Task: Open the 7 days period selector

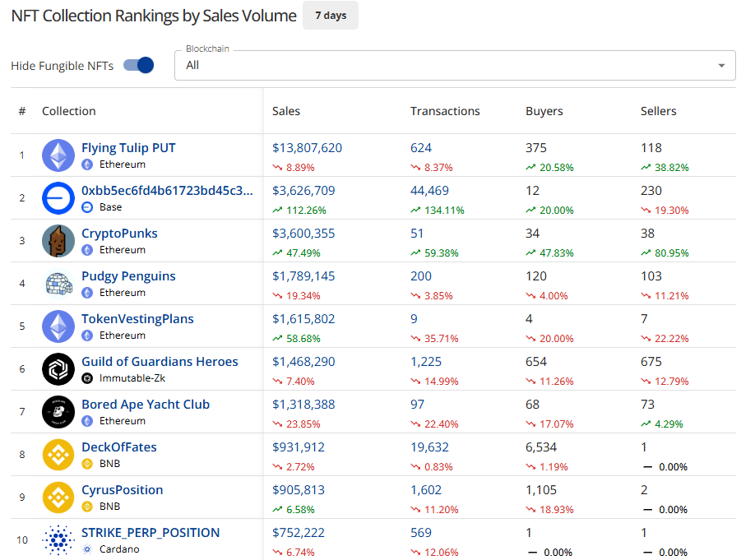Action: click(x=331, y=16)
